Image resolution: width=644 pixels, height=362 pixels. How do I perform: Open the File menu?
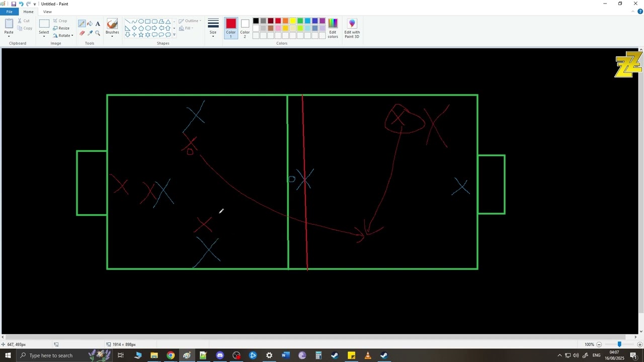(x=9, y=12)
